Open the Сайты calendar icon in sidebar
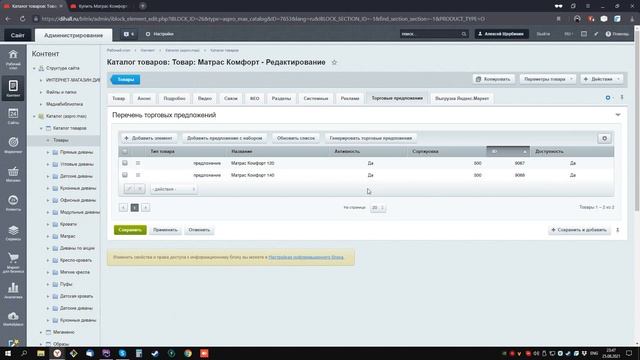 tap(13, 116)
